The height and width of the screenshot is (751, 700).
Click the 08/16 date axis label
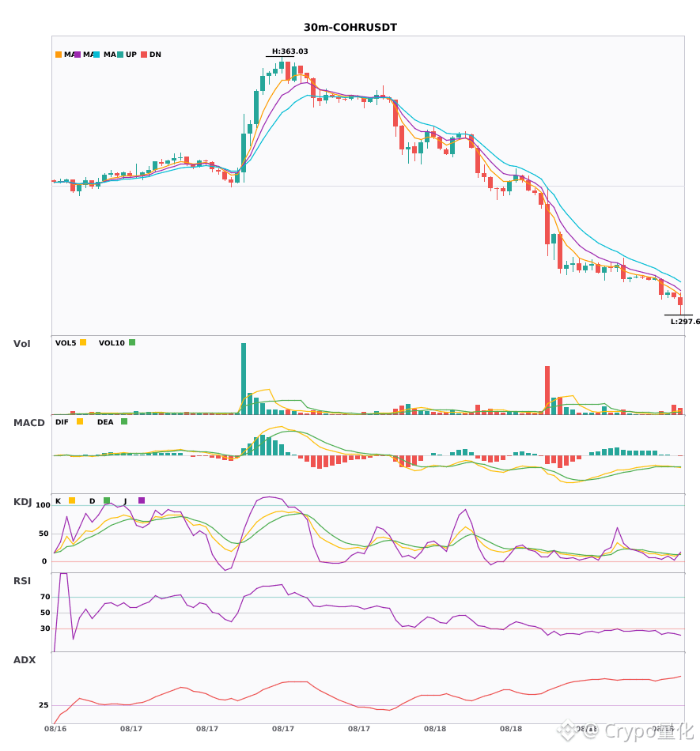click(55, 729)
